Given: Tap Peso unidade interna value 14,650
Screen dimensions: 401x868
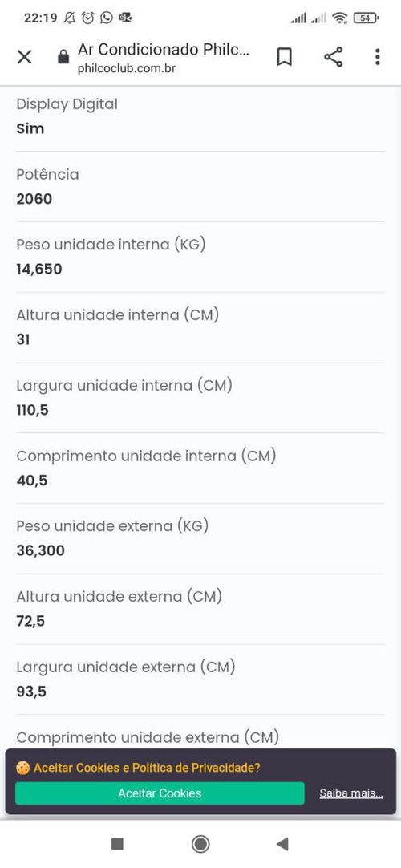Looking at the screenshot, I should point(39,270).
